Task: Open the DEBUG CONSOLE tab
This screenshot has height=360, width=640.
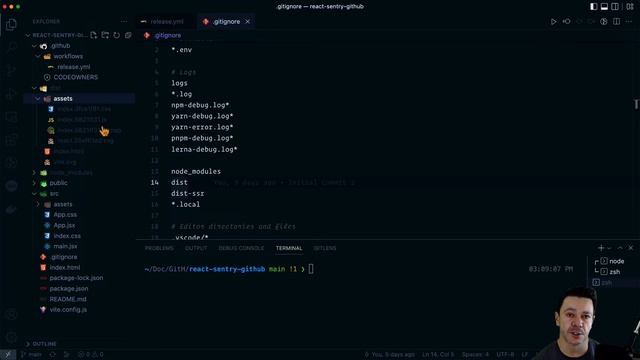Action: click(x=241, y=248)
